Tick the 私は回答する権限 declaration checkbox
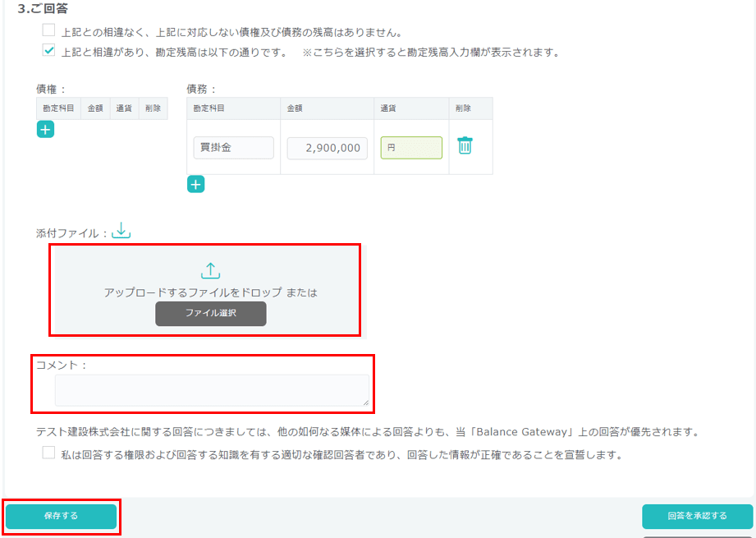 [49, 453]
